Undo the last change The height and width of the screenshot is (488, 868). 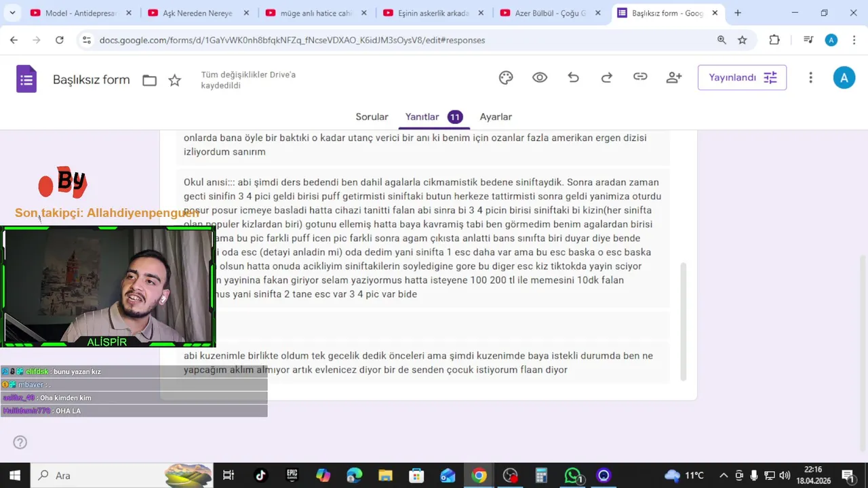click(x=573, y=77)
